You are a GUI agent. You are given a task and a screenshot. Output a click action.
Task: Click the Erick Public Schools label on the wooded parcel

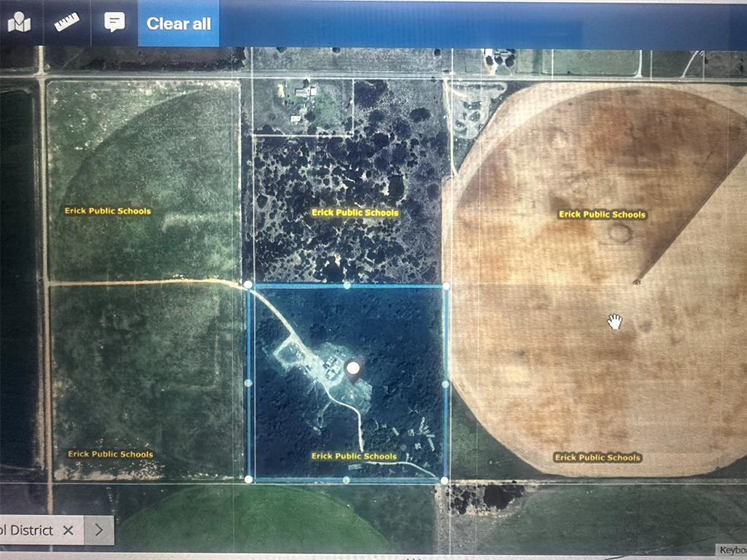[355, 213]
